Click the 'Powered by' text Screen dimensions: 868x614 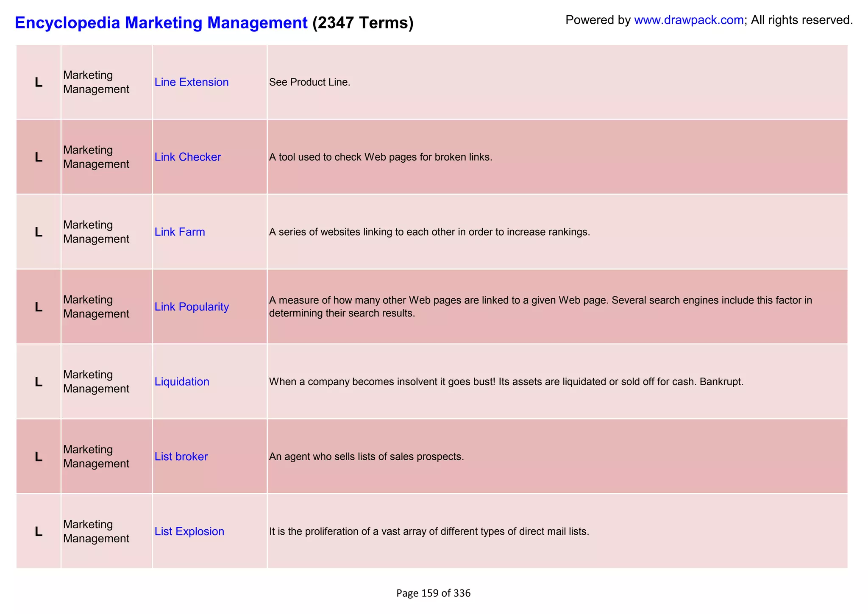point(598,20)
